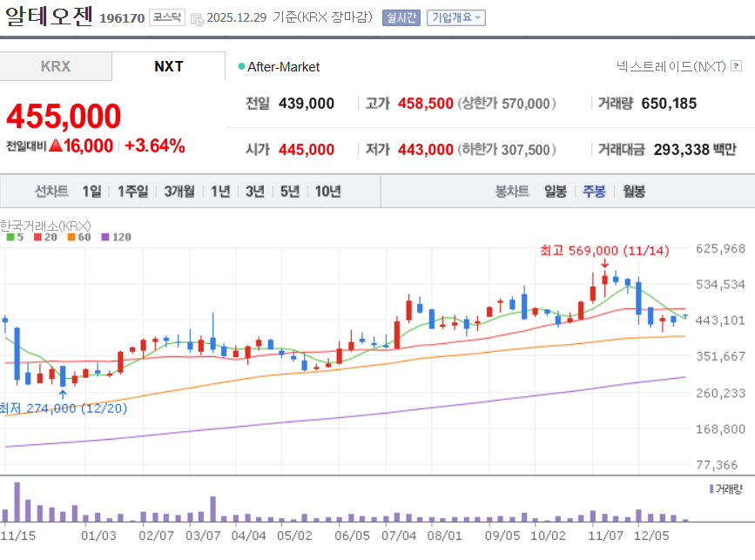Click the 12/05 date on the chart axis

click(x=651, y=536)
